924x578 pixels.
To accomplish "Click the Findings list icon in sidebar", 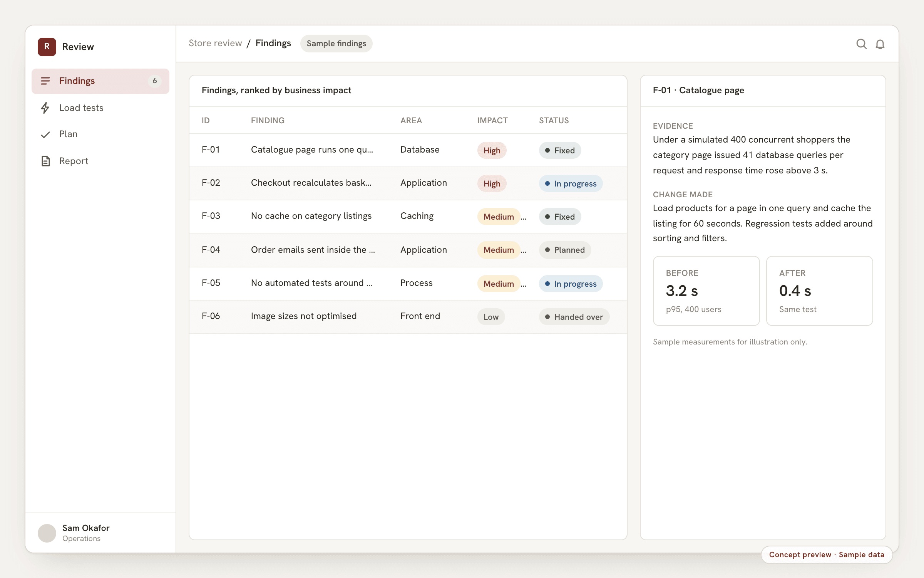I will [45, 81].
